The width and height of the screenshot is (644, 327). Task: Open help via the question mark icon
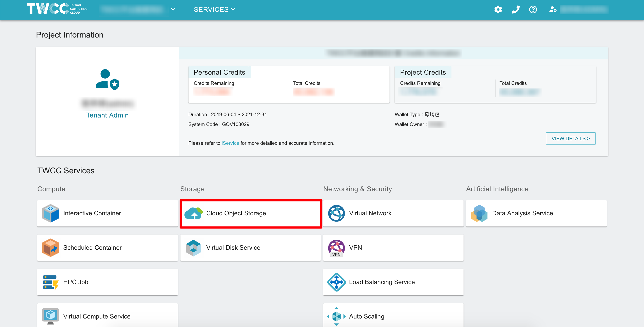click(x=533, y=9)
